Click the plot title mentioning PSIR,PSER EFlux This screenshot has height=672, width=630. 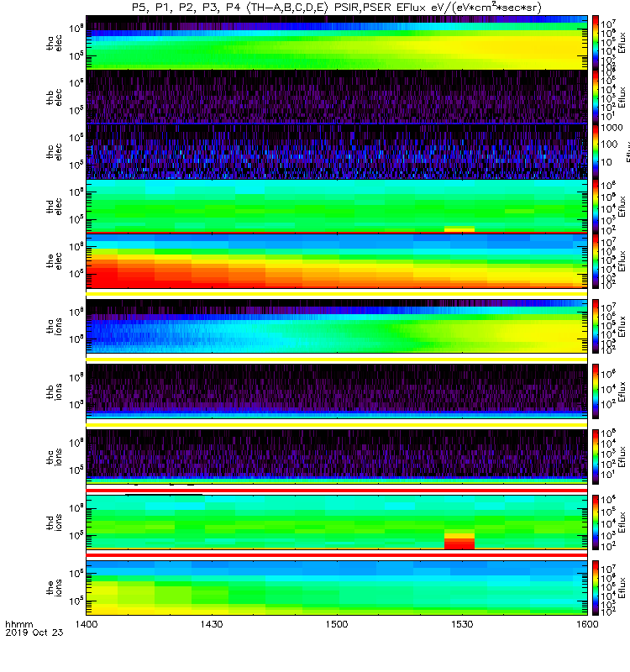point(337,8)
